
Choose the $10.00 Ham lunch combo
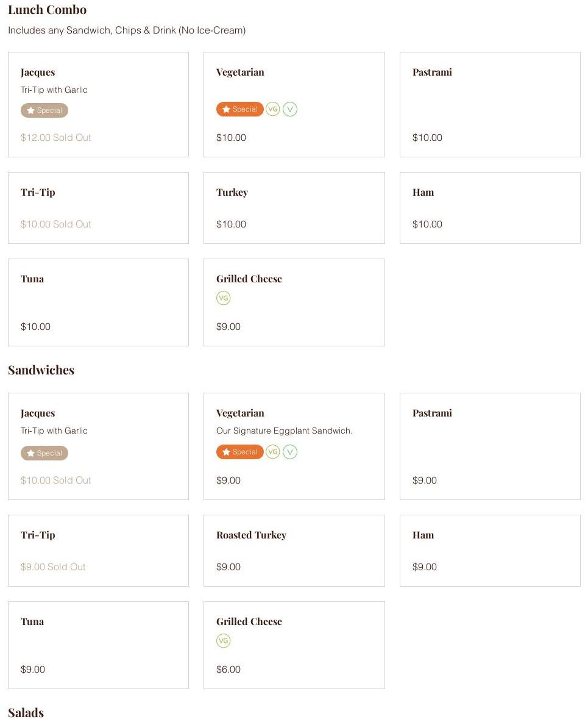pos(489,207)
